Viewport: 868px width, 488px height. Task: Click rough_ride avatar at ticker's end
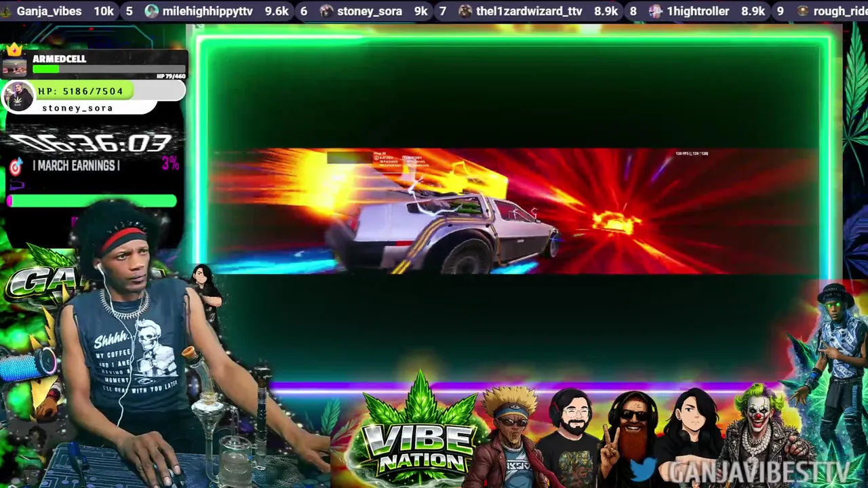click(803, 11)
